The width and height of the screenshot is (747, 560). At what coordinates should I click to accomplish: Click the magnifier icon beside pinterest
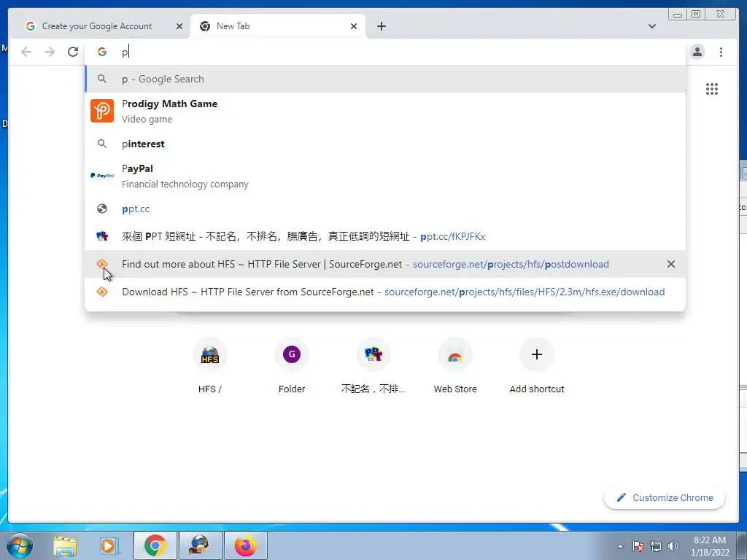pyautogui.click(x=102, y=144)
